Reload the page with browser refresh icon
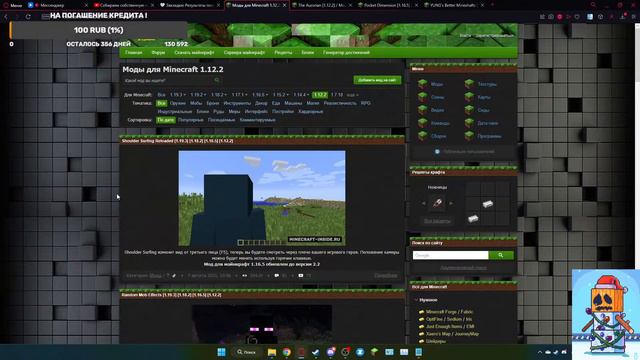Image resolution: width=640 pixels, height=360 pixels. (x=28, y=17)
